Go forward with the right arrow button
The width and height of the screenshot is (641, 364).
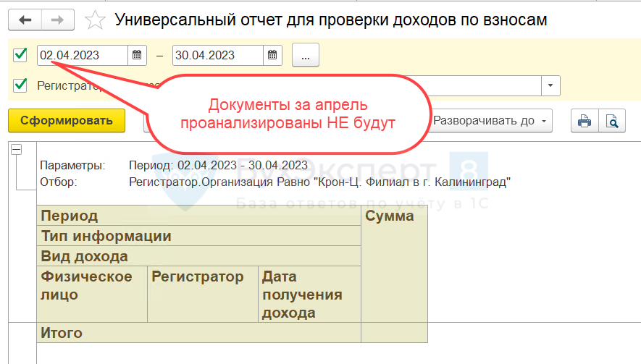[x=58, y=20]
